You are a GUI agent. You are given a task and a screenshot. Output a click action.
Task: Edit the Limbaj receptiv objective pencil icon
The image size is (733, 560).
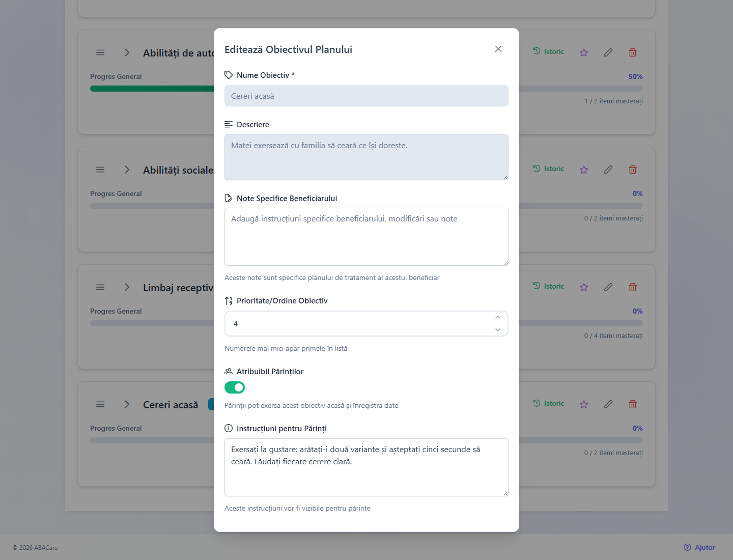608,287
